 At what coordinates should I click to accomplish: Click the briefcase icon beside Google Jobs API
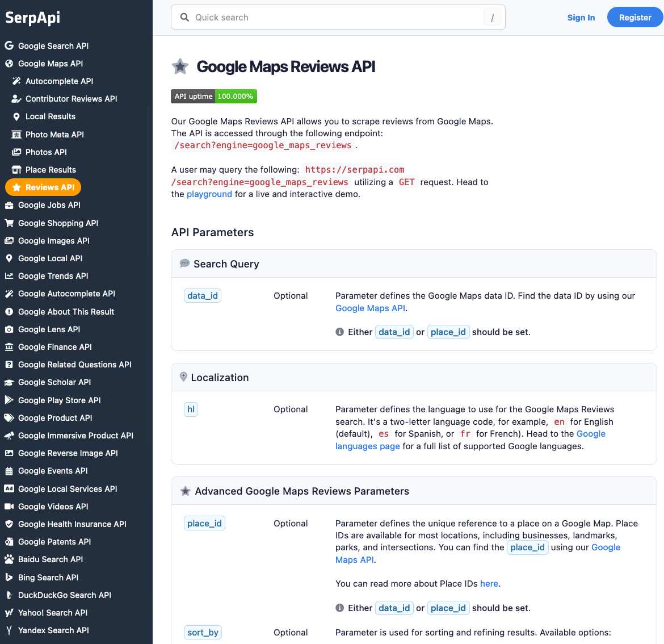click(9, 205)
